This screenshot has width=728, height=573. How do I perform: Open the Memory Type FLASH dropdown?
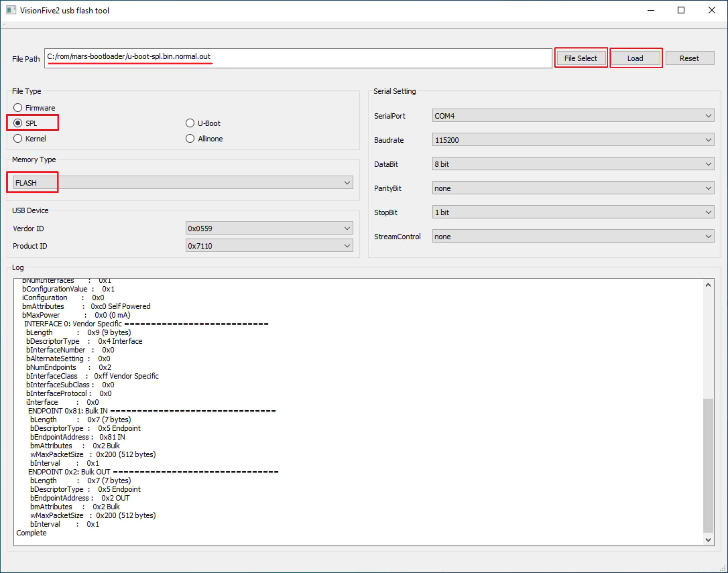coord(183,182)
